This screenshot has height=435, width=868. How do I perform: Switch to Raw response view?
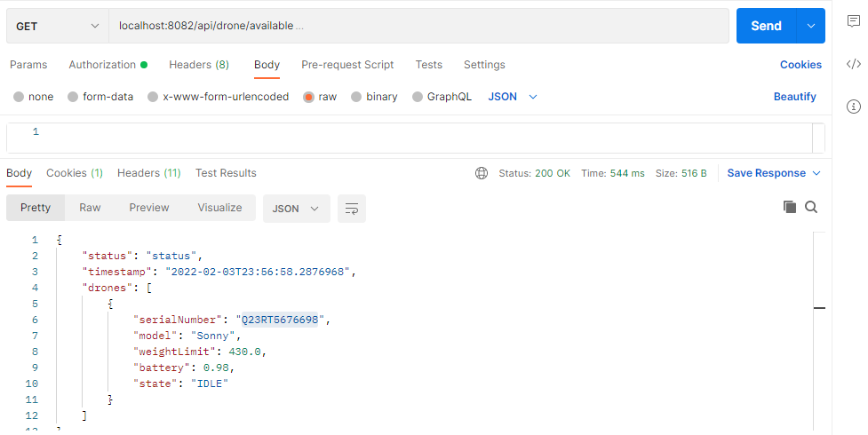coord(90,208)
